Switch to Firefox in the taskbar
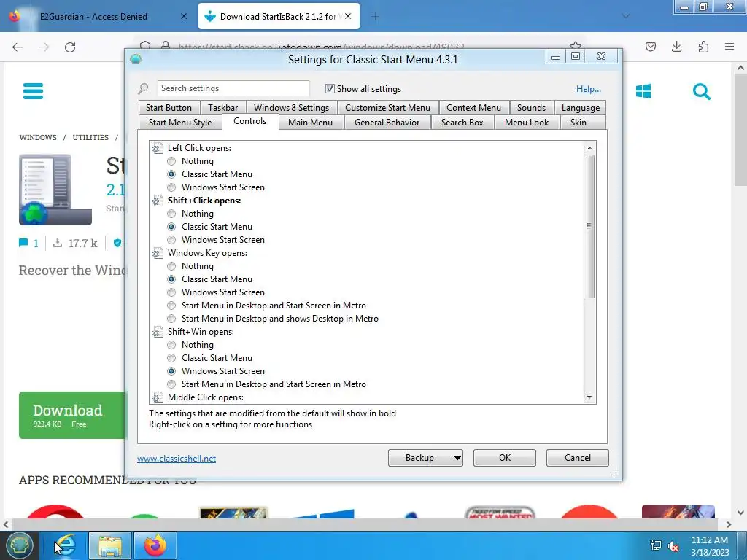The width and height of the screenshot is (747, 560). point(155,545)
